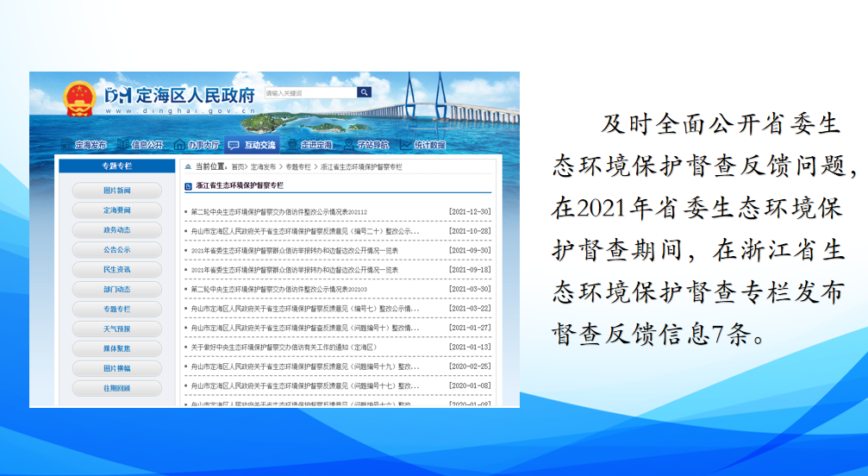Screen dimensions: 868x476
Task: Click 专题专栏 in the breadcrumb path
Action: (298, 166)
